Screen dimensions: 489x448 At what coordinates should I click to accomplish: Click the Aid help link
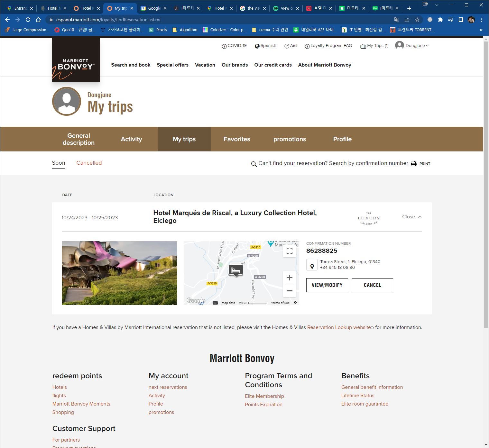(291, 46)
